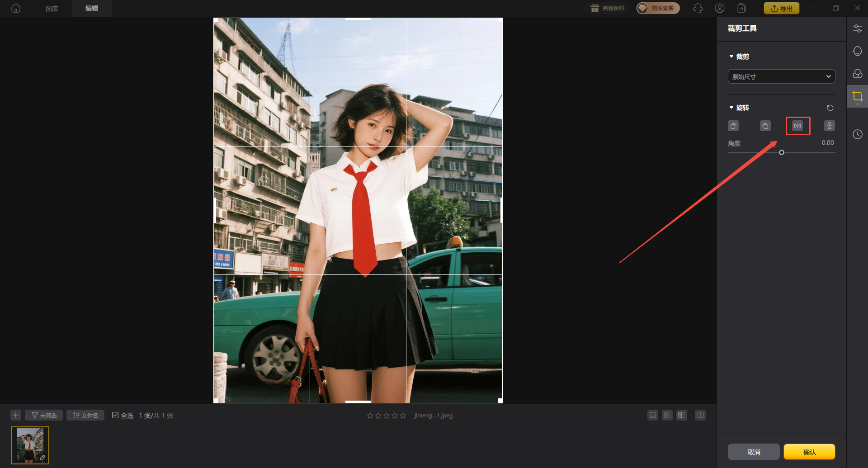Open the 原始尺寸 crop ratio dropdown
This screenshot has width=868, height=468.
click(781, 76)
